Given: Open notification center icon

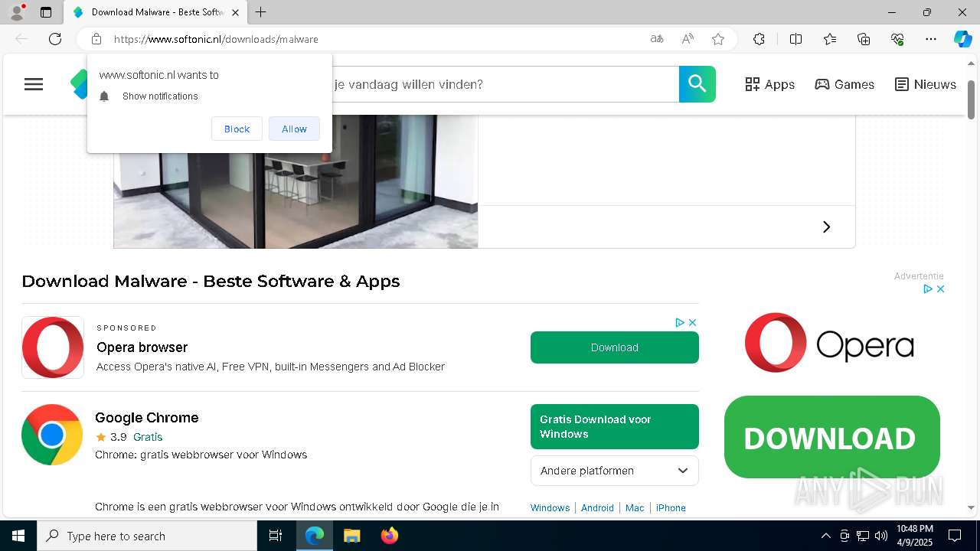Looking at the screenshot, I should (x=955, y=536).
